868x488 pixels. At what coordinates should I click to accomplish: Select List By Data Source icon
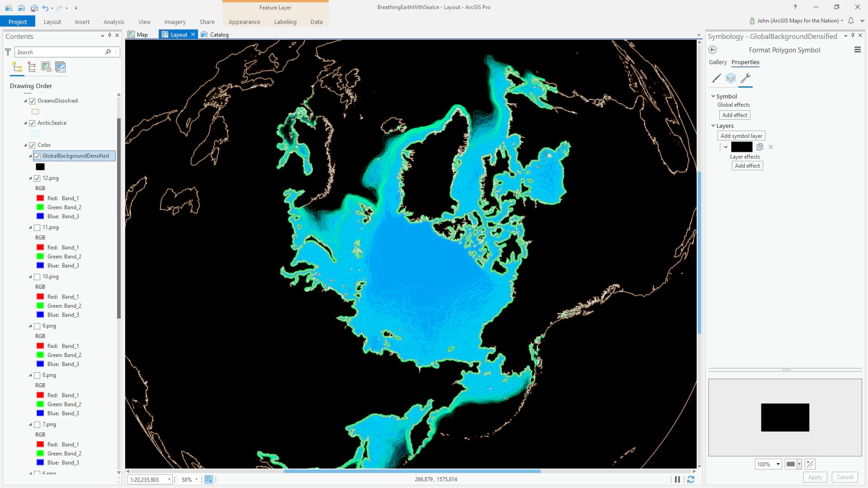(x=32, y=67)
